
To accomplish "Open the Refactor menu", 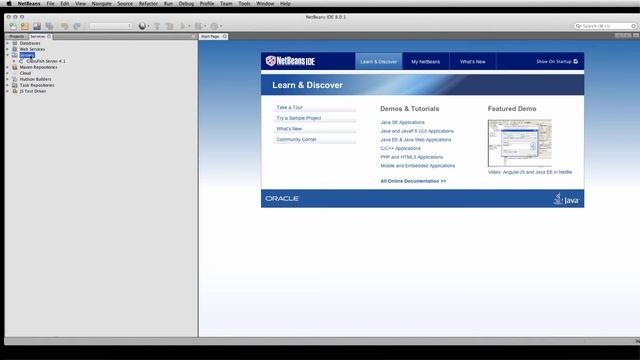I will pyautogui.click(x=148, y=3).
